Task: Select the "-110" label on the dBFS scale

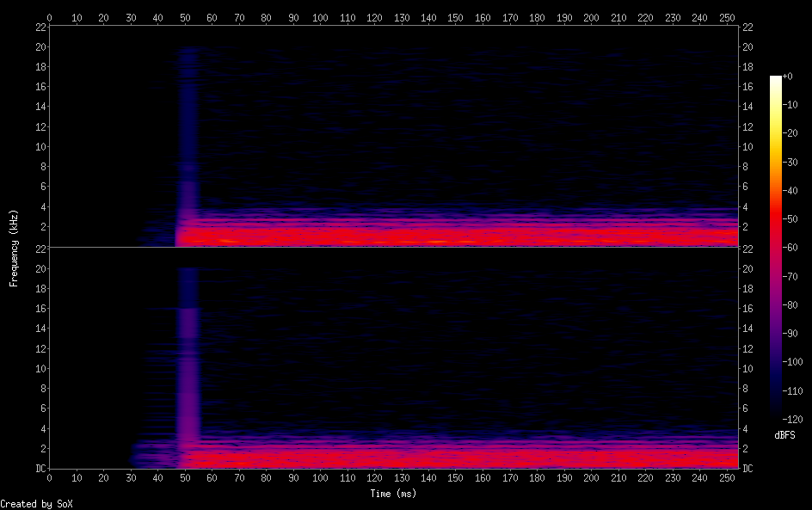Action: 793,391
